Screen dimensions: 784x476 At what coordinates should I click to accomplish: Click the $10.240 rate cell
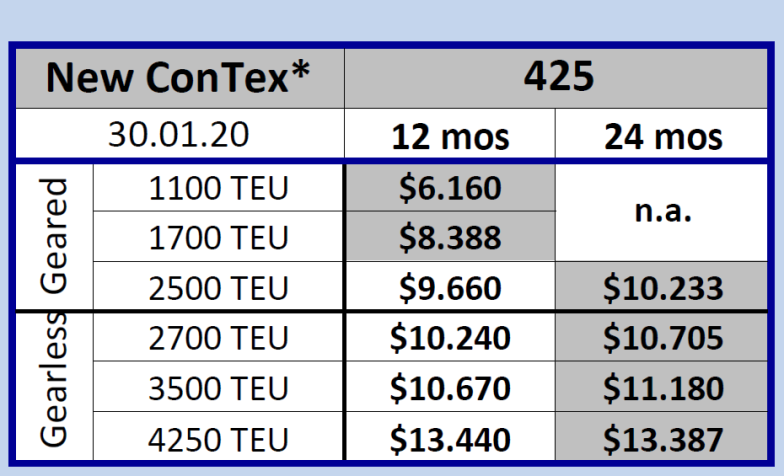(450, 339)
